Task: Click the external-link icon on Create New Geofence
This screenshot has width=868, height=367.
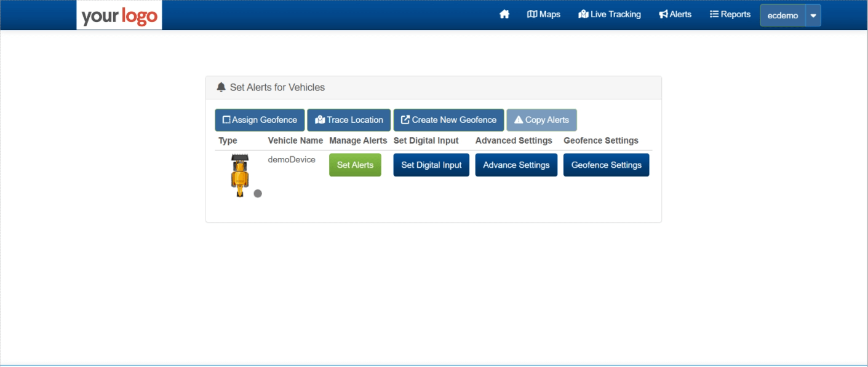Action: tap(405, 119)
